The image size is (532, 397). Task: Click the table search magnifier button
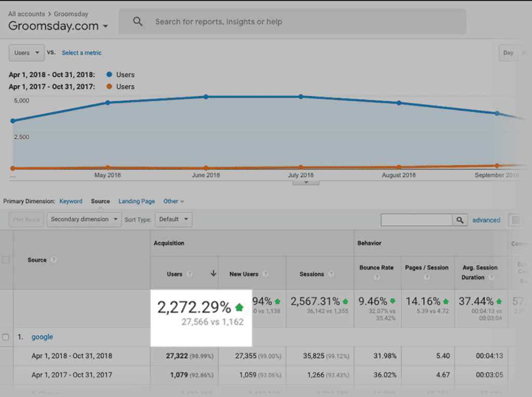460,220
